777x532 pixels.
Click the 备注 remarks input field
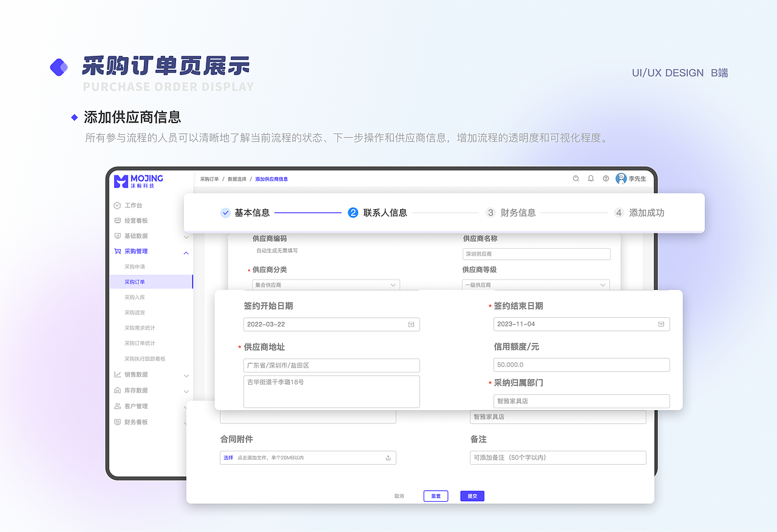coord(558,458)
